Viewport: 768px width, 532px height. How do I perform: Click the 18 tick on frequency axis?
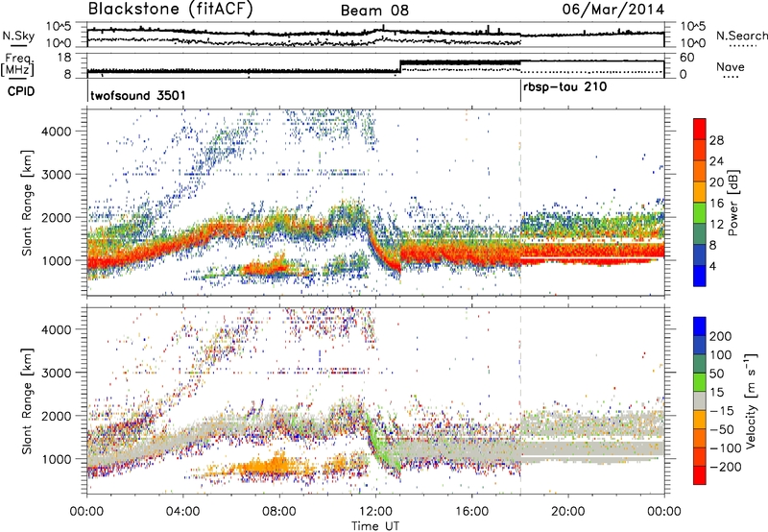click(x=64, y=58)
